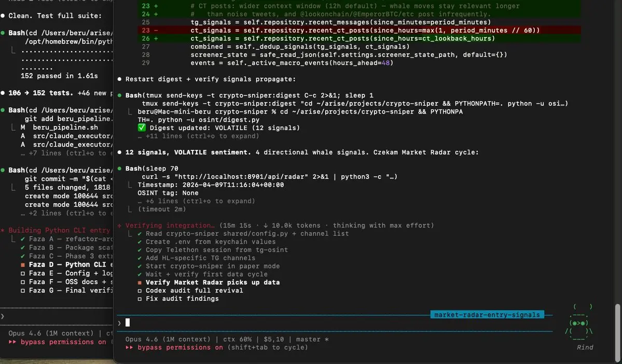This screenshot has height=364, width=622.
Task: Click the 'events = self._active_macro_events' line
Action: [x=292, y=63]
